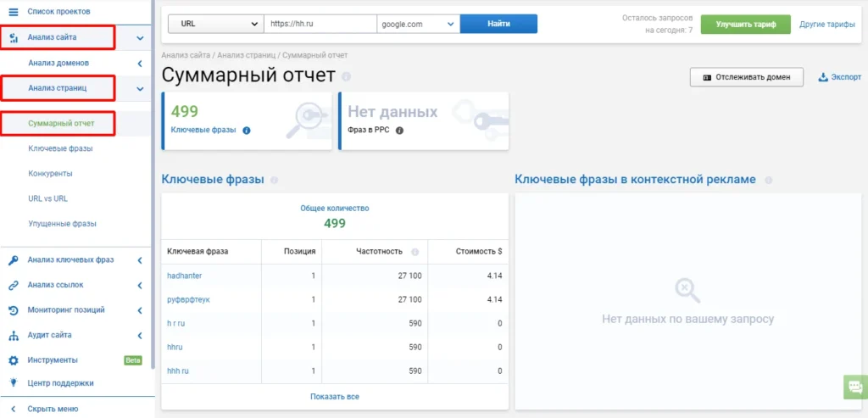Screen dimensions: 868x418
Task: Open URL vs URL sidebar item
Action: coord(47,198)
